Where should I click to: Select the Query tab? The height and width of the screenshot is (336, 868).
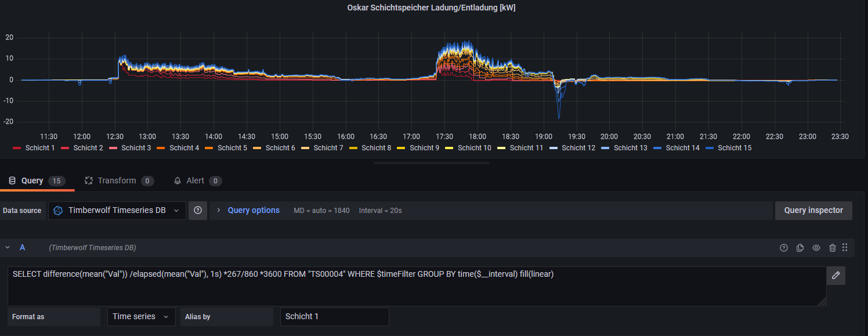click(32, 180)
